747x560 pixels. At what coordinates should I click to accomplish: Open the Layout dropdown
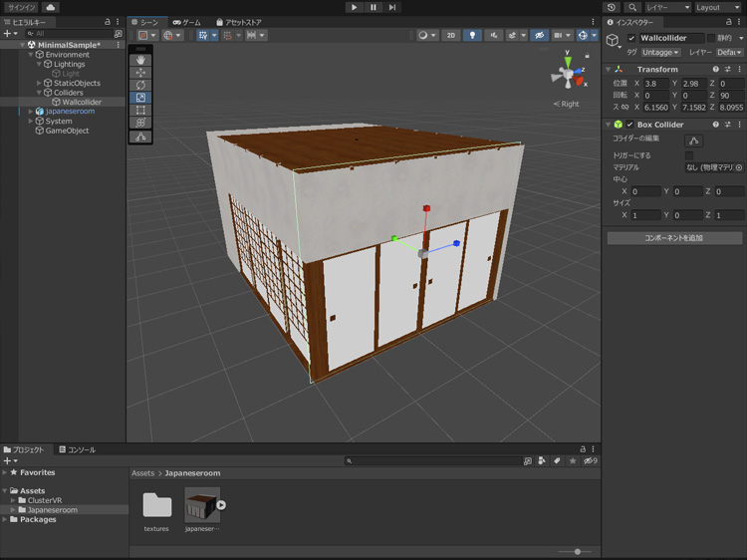(x=718, y=7)
